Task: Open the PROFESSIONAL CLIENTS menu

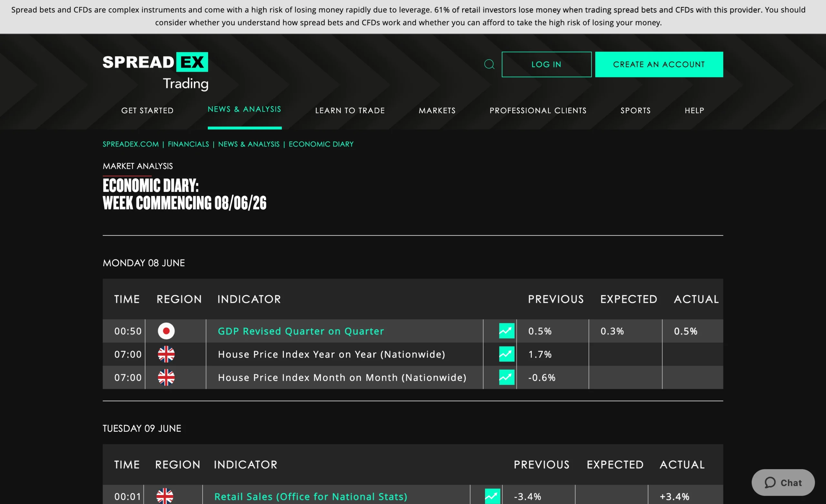Action: 538,110
